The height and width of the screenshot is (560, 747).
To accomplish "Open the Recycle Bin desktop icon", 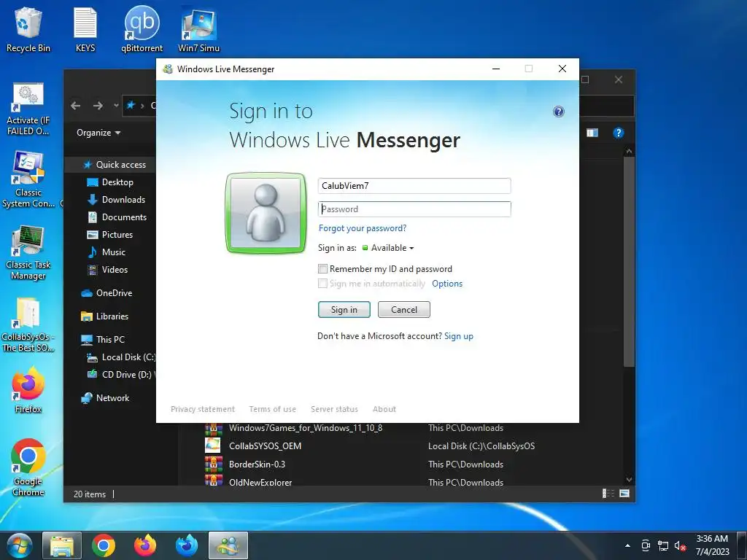I will 28,29.
